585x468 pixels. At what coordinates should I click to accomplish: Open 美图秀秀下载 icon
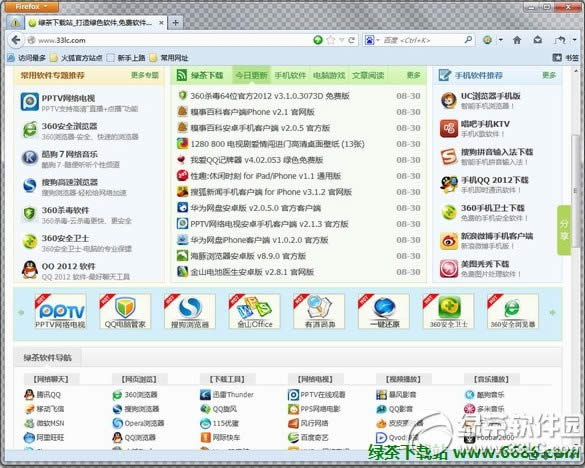448,269
